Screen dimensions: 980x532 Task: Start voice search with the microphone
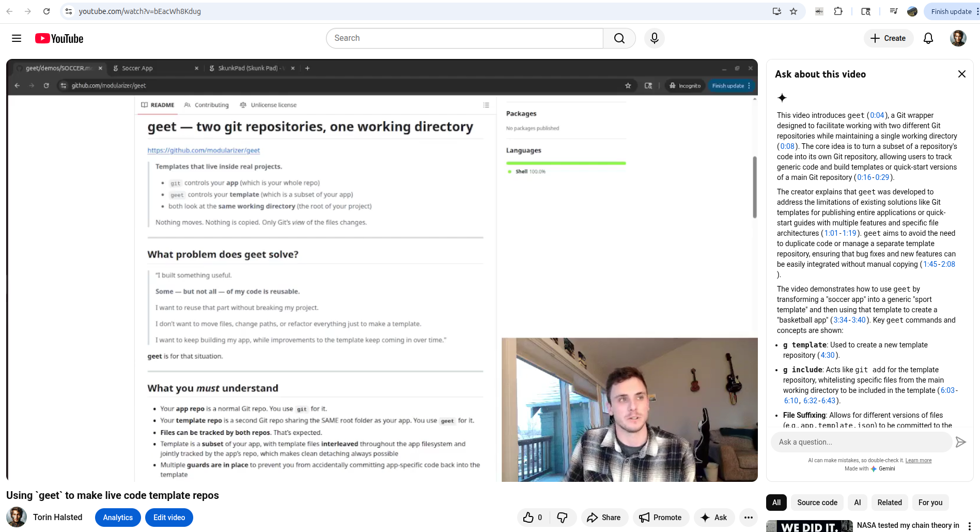tap(654, 38)
